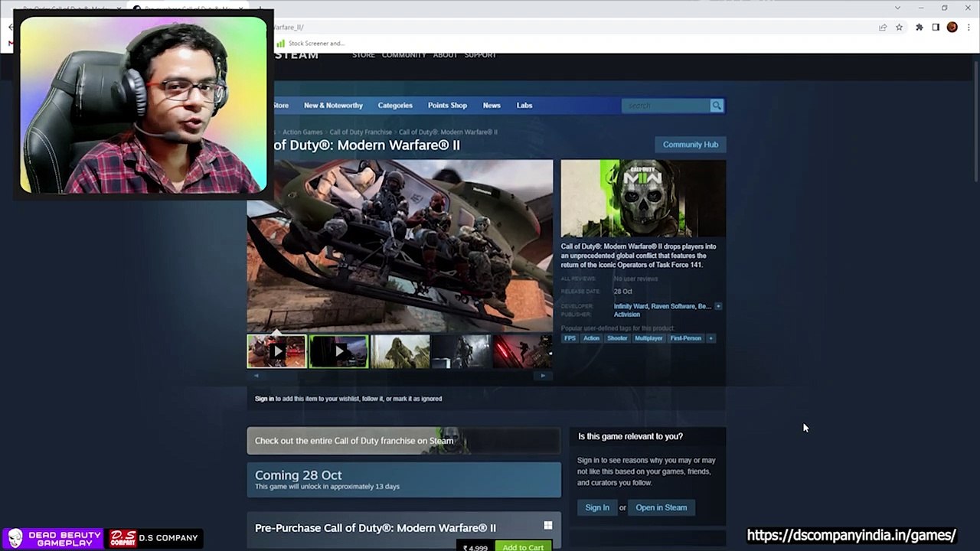Open the Activision publisher link
Viewport: 980px width, 551px height.
click(x=626, y=315)
